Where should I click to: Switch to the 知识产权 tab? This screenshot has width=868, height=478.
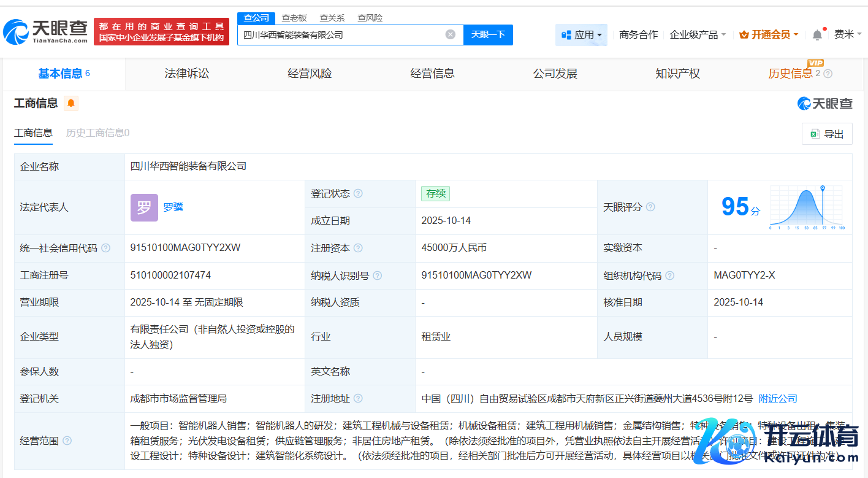point(677,74)
